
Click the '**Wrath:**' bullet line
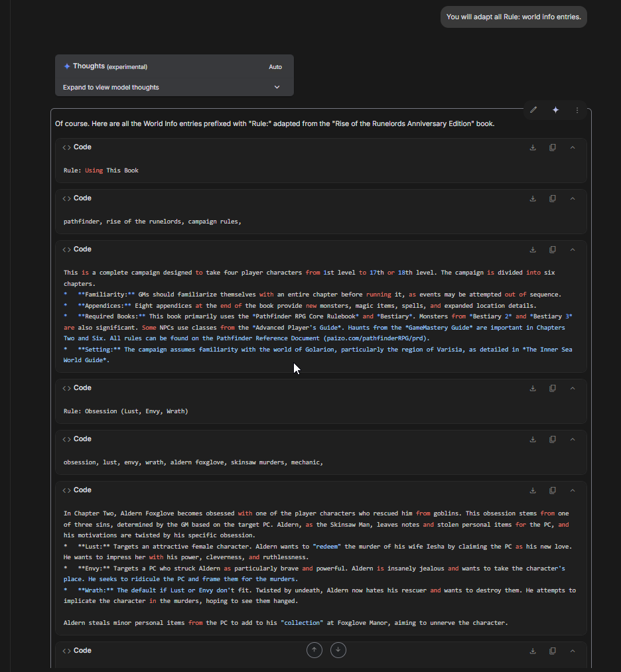click(x=319, y=596)
